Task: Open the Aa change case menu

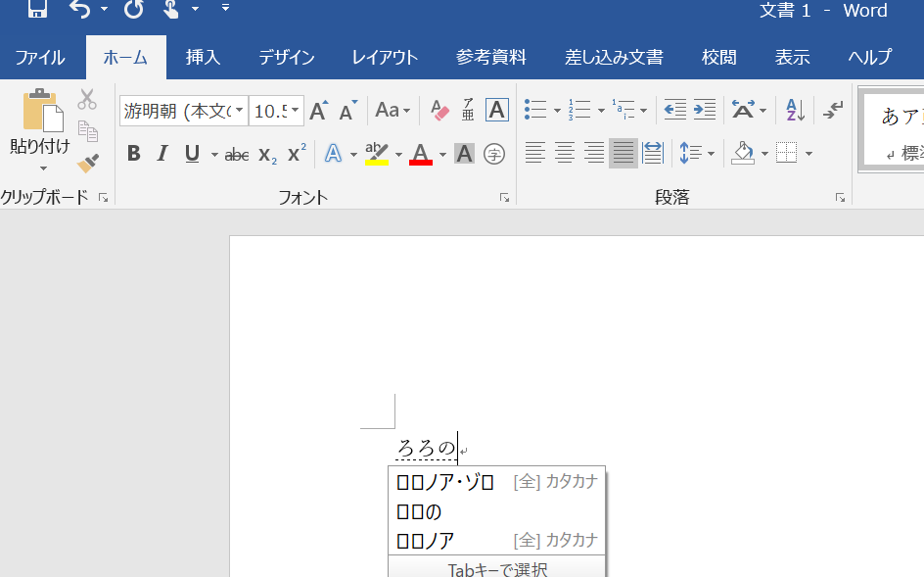Action: click(x=393, y=111)
